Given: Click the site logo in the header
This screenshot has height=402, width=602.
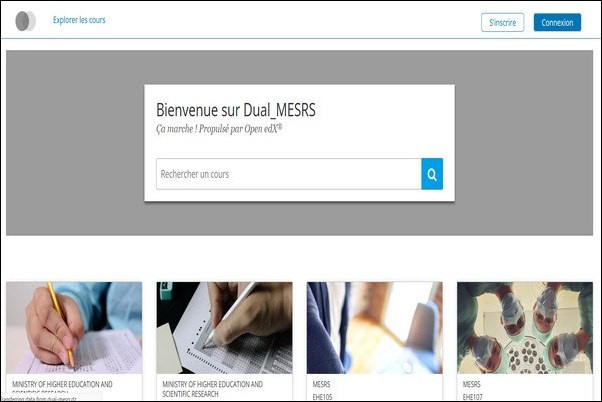Looking at the screenshot, I should [x=25, y=21].
